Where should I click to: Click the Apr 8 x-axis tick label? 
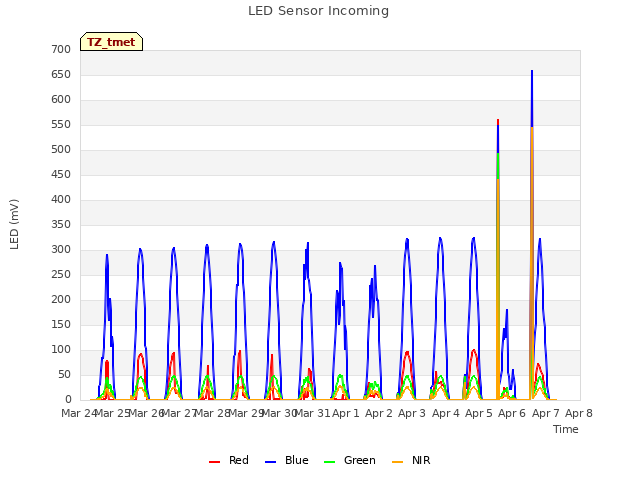click(x=579, y=413)
